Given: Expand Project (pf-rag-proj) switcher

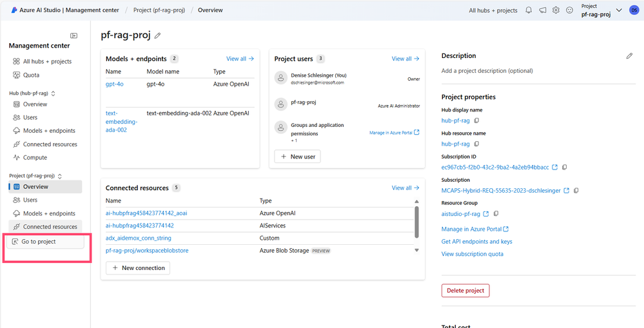Looking at the screenshot, I should 59,176.
